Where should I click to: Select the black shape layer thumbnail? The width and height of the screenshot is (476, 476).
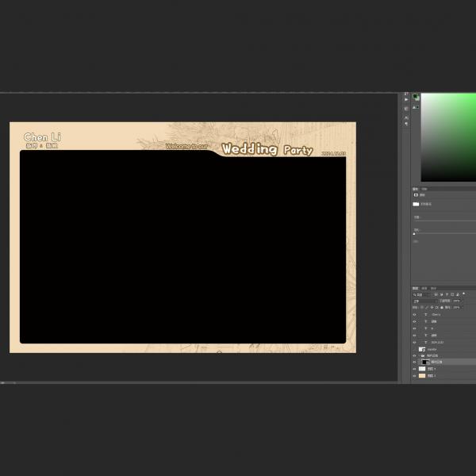pyautogui.click(x=424, y=362)
